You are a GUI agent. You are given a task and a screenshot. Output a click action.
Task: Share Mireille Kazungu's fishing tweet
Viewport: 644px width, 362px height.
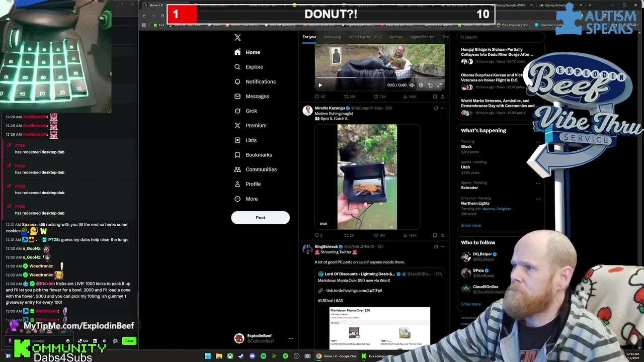442,235
